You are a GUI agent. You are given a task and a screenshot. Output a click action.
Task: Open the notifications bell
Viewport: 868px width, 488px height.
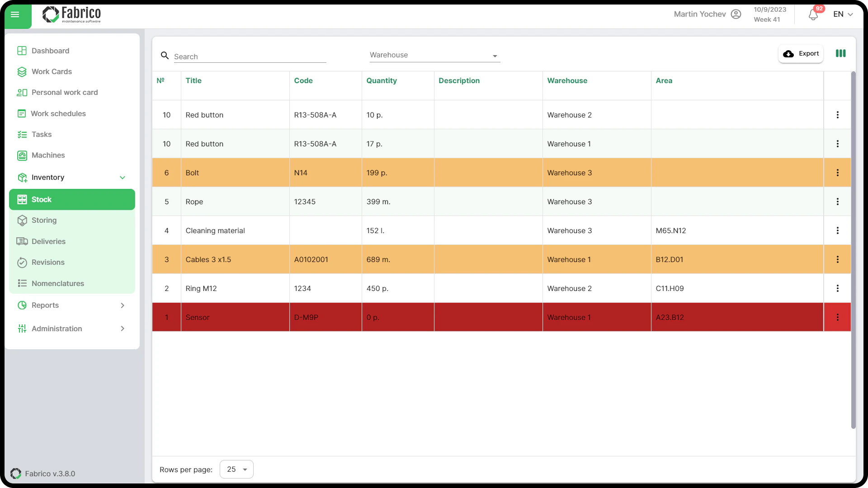tap(813, 15)
